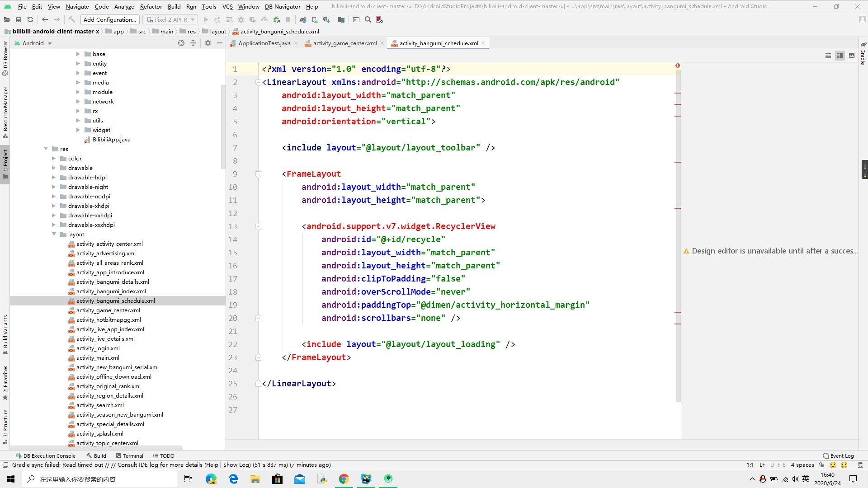Navigate back with the left arrow icon
The image size is (868, 488).
[x=45, y=19]
